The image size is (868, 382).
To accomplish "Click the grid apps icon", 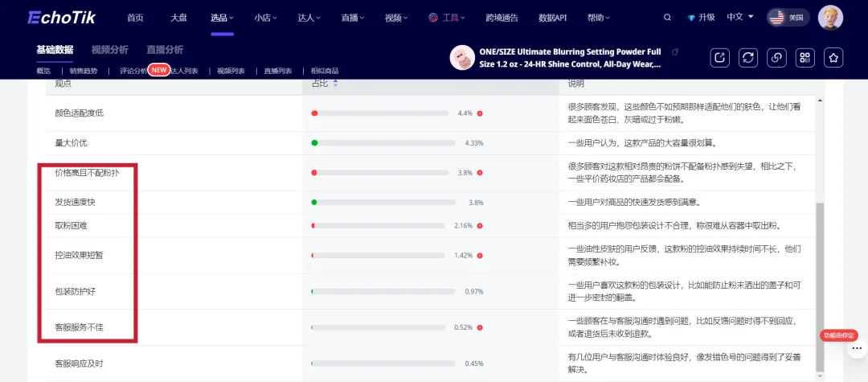I will 805,57.
